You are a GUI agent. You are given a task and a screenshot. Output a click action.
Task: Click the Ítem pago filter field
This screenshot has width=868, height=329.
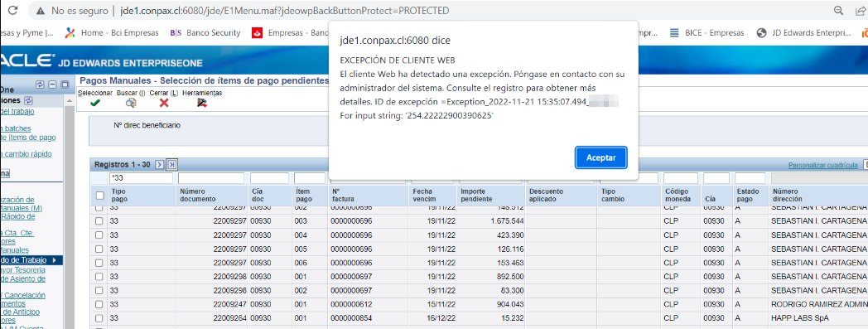point(310,178)
